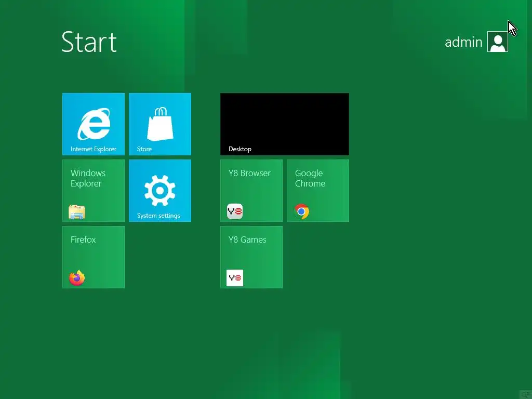Click the admin username text

coord(463,42)
